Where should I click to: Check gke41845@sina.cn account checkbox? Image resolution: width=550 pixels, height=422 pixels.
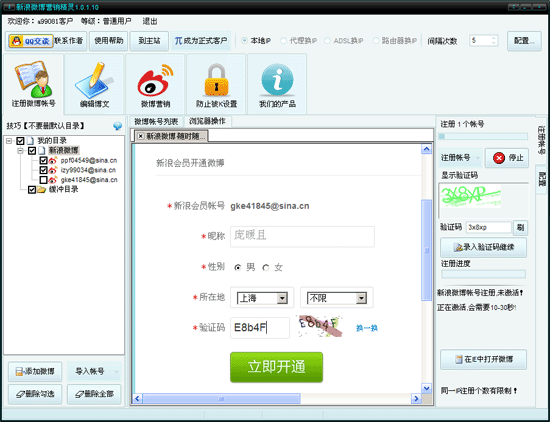coord(43,180)
